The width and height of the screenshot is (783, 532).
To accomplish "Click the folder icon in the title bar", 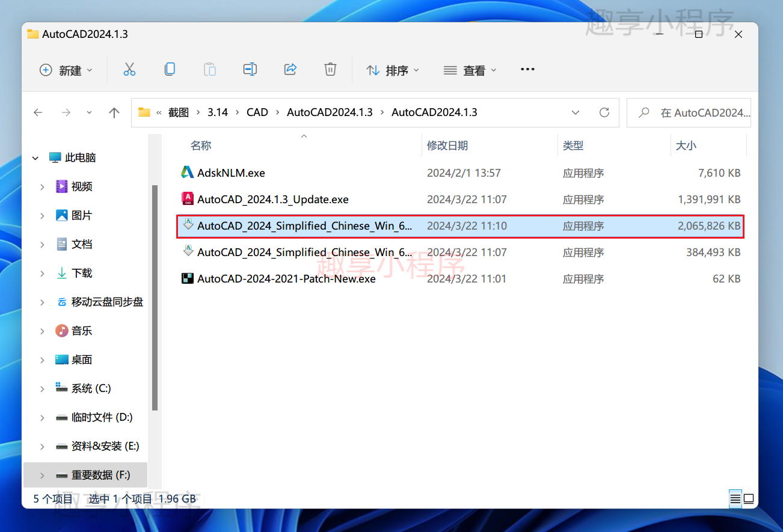I will pyautogui.click(x=33, y=34).
